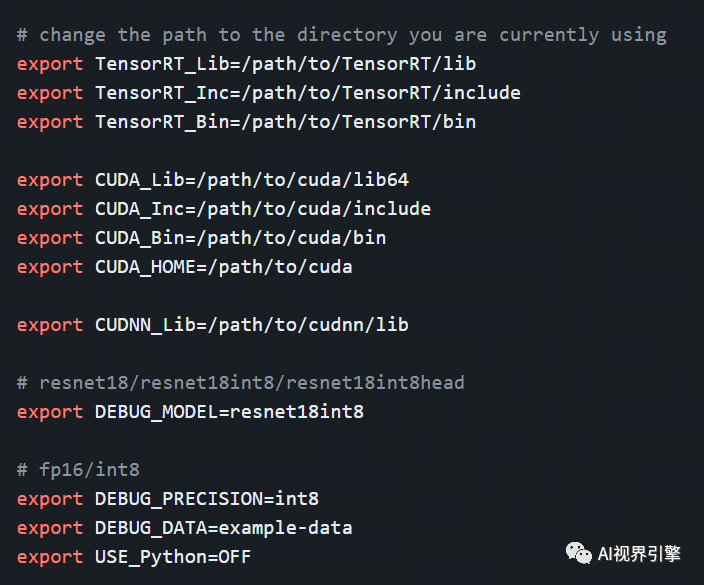Click the DEBUG_DATA=example-data line
The width and height of the screenshot is (704, 585).
(185, 528)
